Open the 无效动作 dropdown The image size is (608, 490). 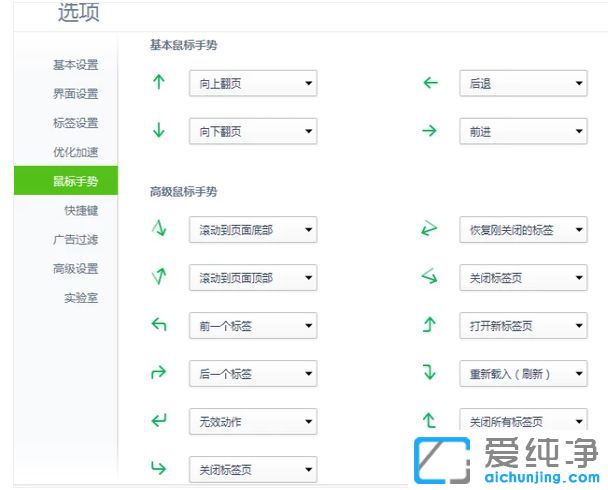pos(252,421)
